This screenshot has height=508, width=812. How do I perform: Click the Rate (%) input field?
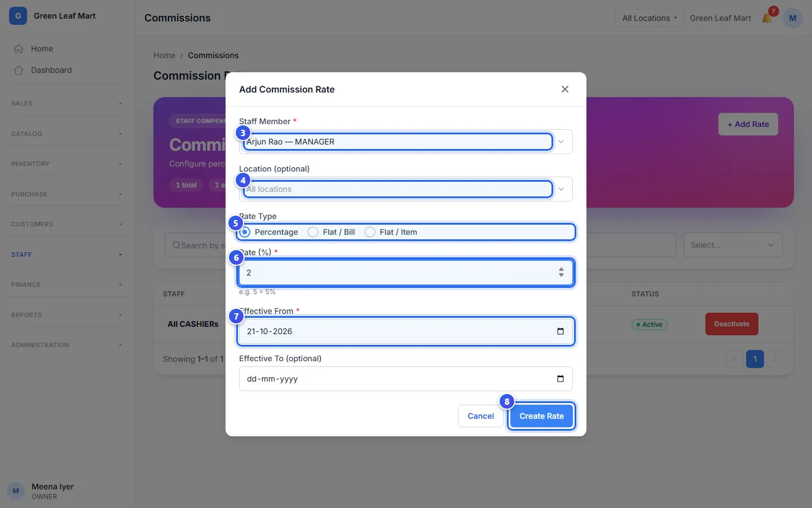[x=406, y=273]
